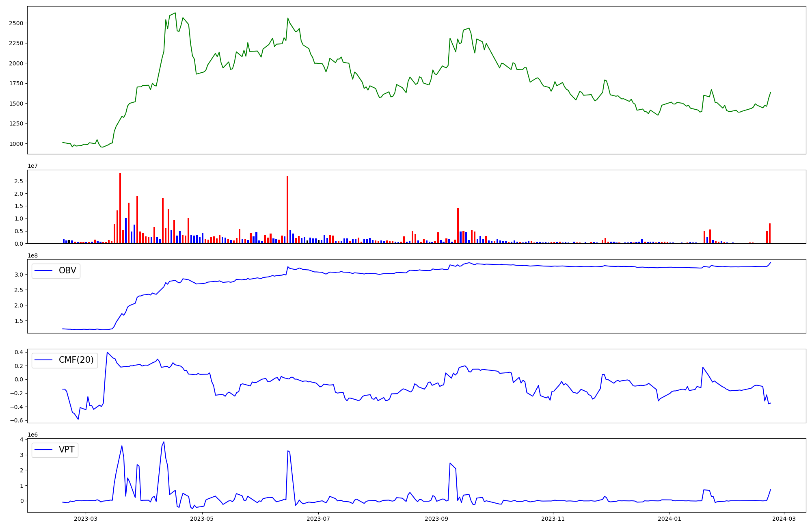The image size is (812, 528).
Task: Click the 2023-05 x-axis date label
Action: pyautogui.click(x=202, y=519)
